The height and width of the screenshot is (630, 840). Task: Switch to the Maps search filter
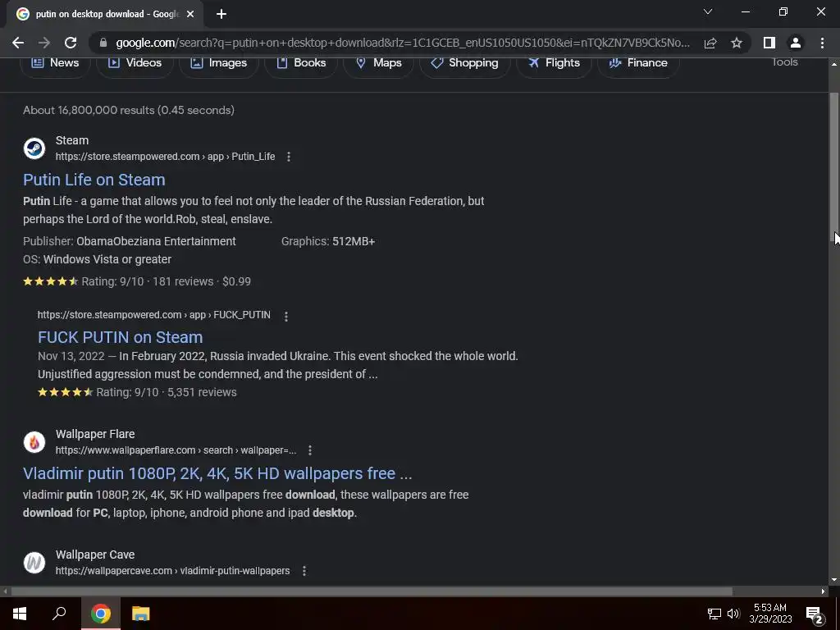pos(378,63)
